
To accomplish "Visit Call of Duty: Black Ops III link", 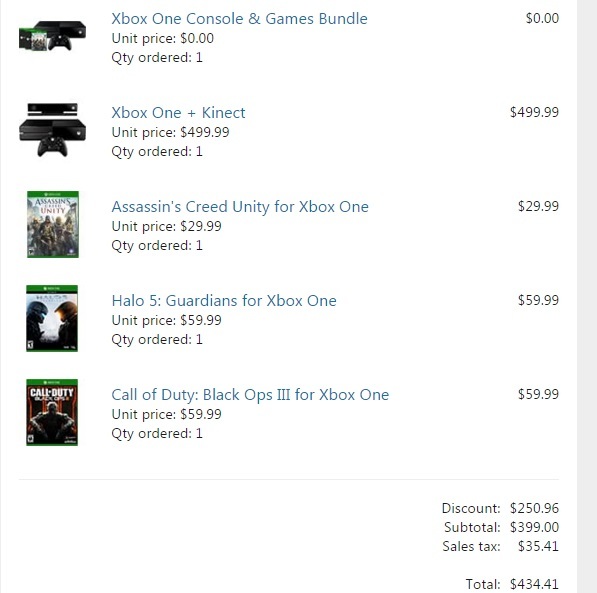I will (250, 395).
